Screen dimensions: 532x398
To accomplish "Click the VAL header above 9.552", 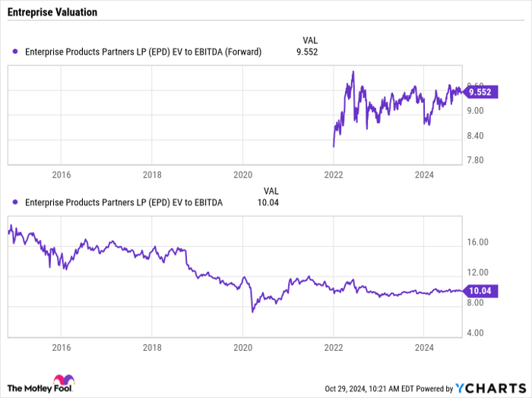I will pyautogui.click(x=310, y=40).
